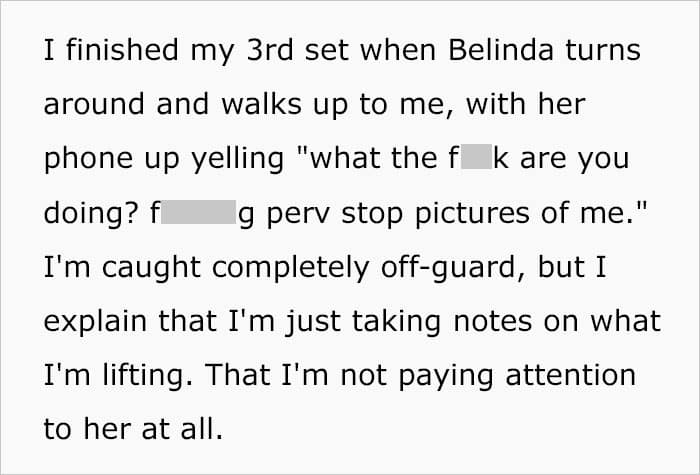This screenshot has height=475, width=700.
Task: Click the long gray censor block
Action: 198,212
